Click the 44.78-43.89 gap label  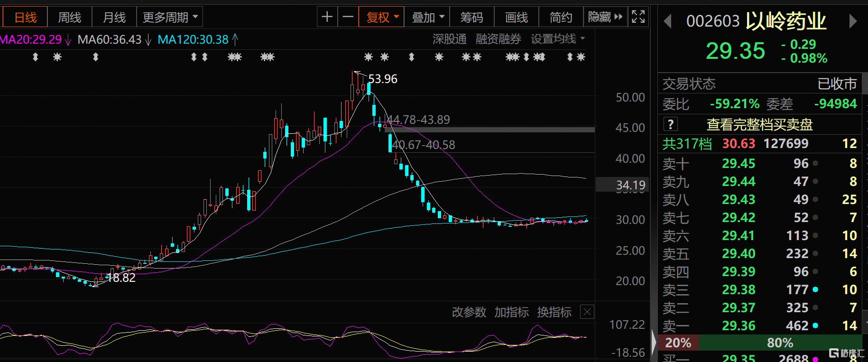pyautogui.click(x=418, y=120)
